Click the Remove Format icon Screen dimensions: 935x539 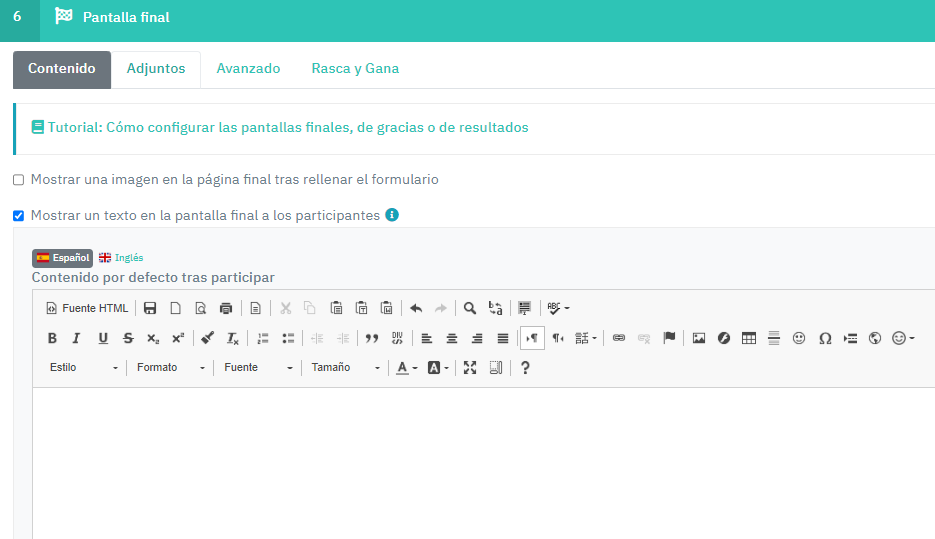coord(233,338)
